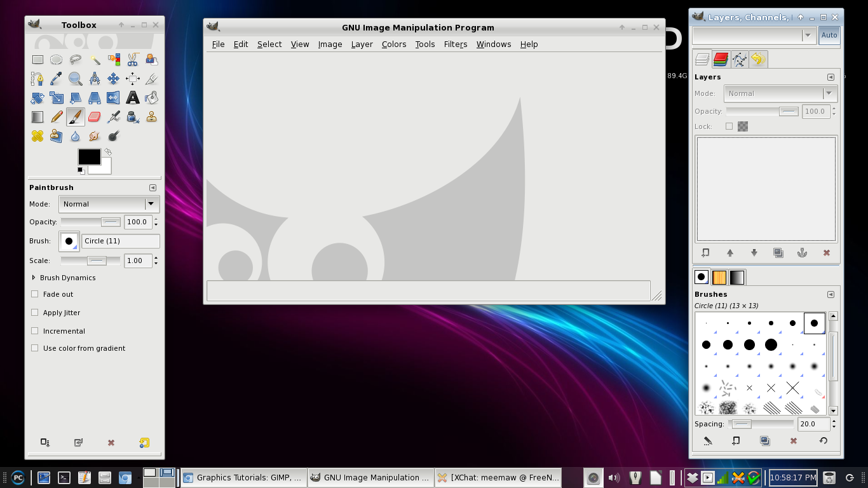Enable the Fade out checkbox
Viewport: 868px width, 488px height.
(35, 294)
